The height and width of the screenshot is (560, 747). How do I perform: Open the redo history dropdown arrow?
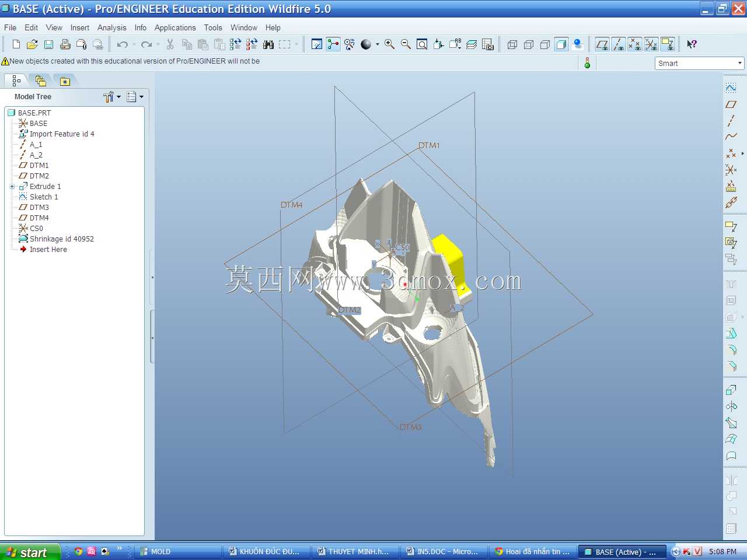tap(158, 44)
